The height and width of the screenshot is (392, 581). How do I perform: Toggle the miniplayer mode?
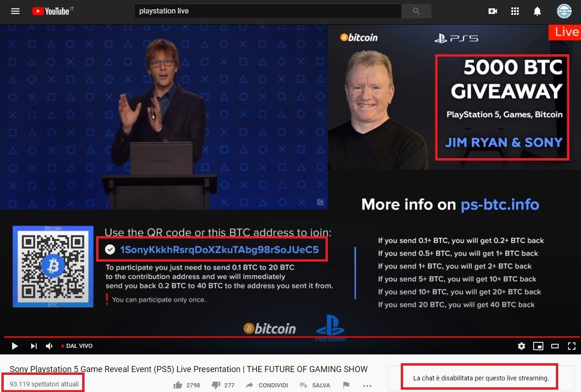[538, 346]
